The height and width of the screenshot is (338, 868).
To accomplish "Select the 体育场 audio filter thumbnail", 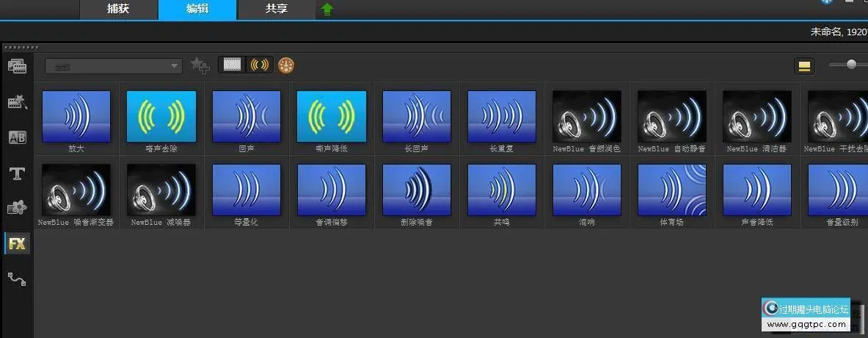I will pos(672,190).
